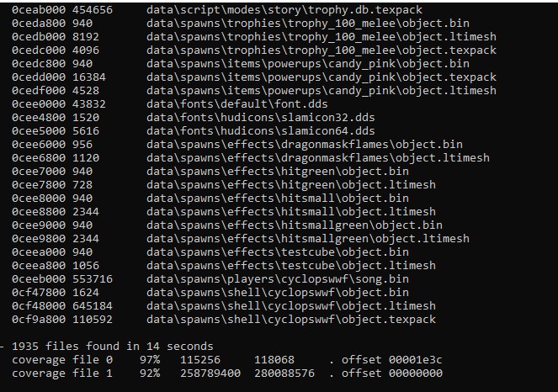558x392 pixels.
Task: Select the default font.dds file path
Action: (x=236, y=104)
